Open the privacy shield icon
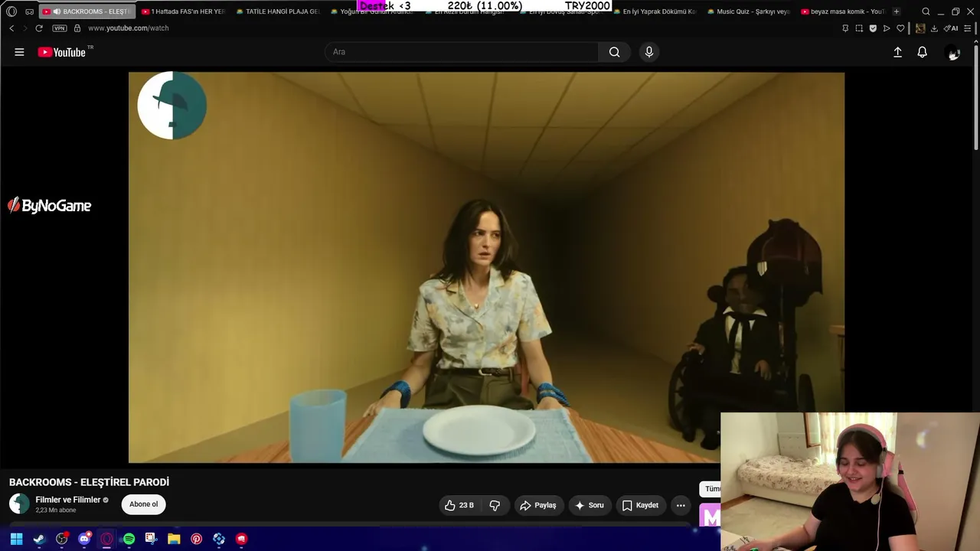Screen dimensions: 980x551 (873, 28)
